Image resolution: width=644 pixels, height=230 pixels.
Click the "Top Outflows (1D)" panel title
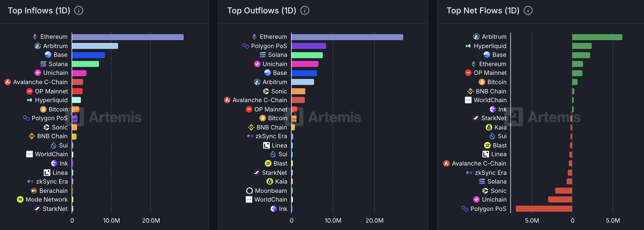click(x=262, y=11)
